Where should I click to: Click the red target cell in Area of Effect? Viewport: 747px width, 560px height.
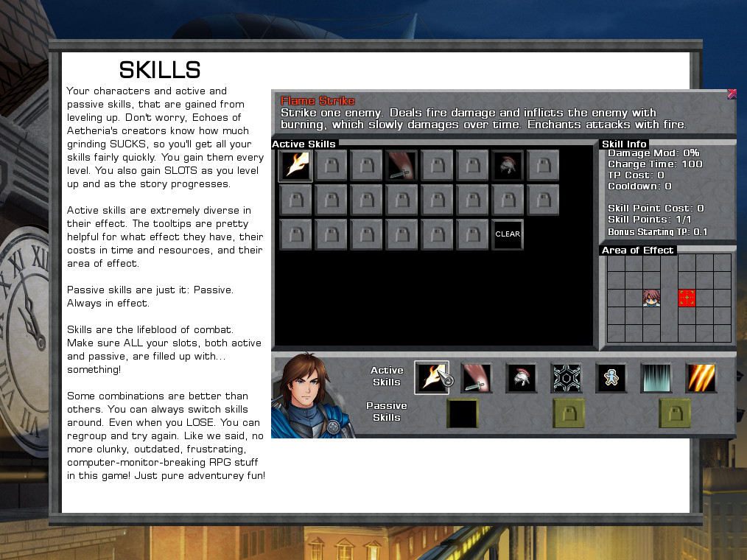point(687,298)
